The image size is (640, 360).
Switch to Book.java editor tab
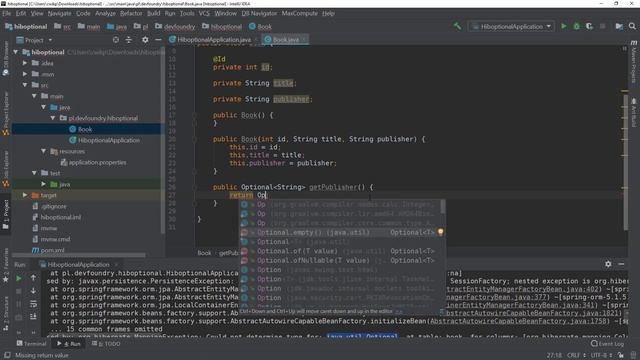(x=285, y=40)
